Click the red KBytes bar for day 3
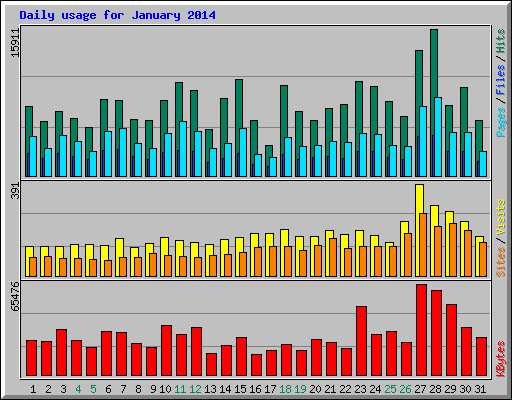This screenshot has width=512, height=400. tap(61, 353)
